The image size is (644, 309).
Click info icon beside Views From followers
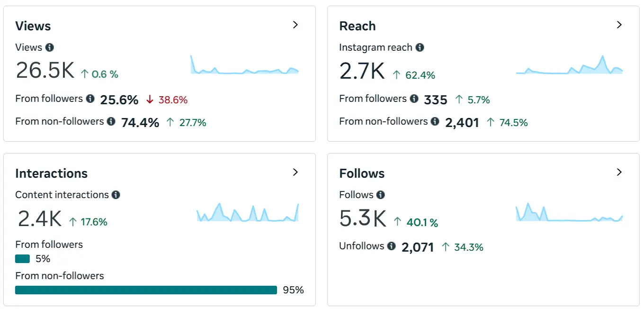click(x=90, y=99)
